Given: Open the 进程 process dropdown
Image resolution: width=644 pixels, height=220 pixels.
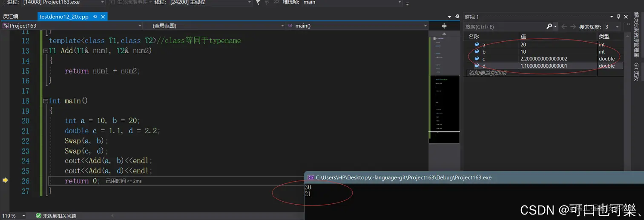Looking at the screenshot, I should click(63, 3).
